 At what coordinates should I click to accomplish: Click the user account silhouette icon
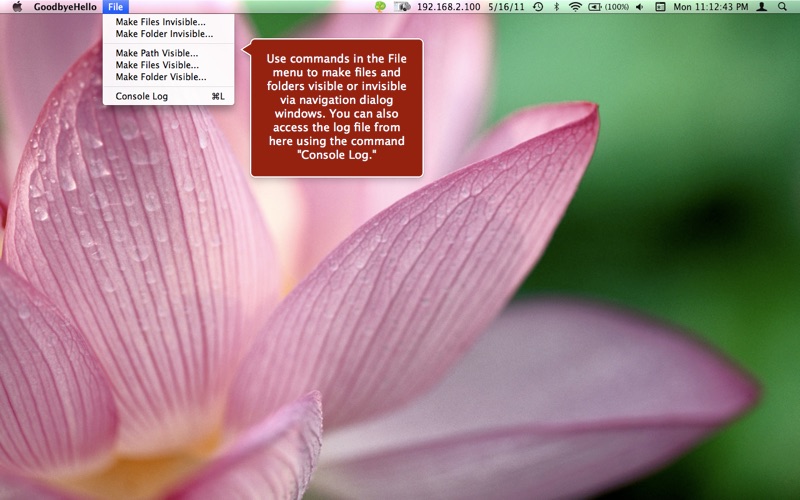coord(762,7)
